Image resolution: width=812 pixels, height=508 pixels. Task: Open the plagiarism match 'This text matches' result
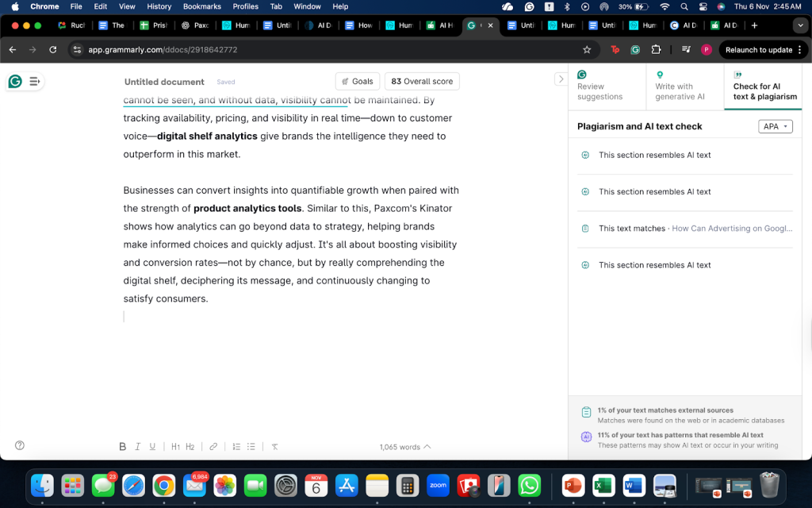[686, 229]
